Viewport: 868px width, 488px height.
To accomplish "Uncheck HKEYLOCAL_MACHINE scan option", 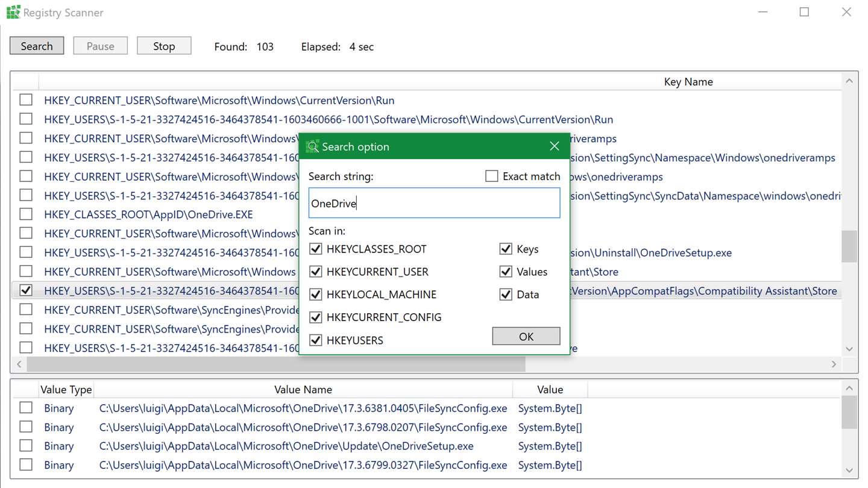I will click(x=315, y=295).
